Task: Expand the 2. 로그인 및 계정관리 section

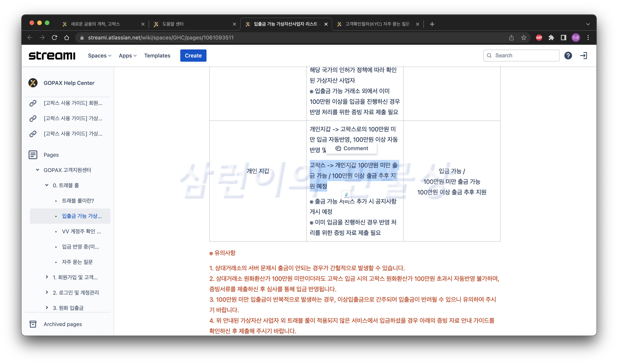Action: tap(47, 292)
